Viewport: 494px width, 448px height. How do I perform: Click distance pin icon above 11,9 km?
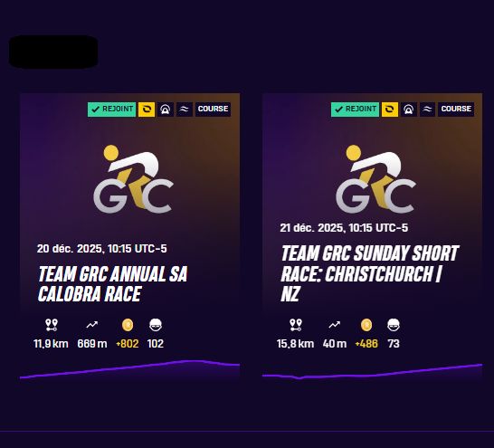(52, 325)
